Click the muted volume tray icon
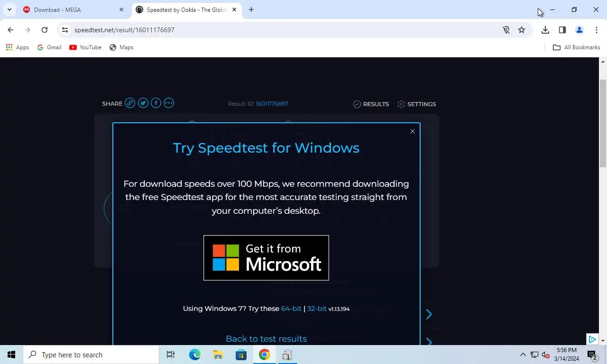The image size is (607, 364). pyautogui.click(x=545, y=355)
